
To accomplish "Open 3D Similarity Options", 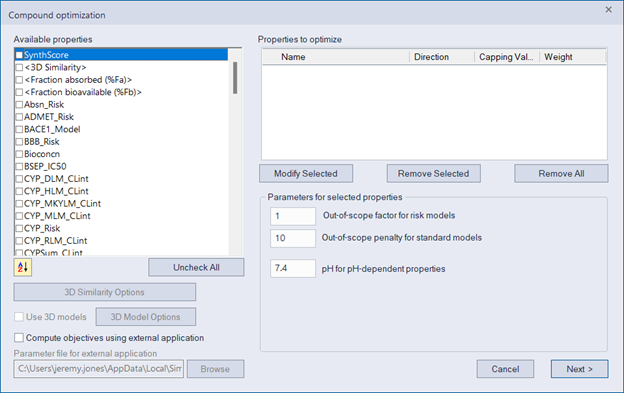I will (x=105, y=292).
